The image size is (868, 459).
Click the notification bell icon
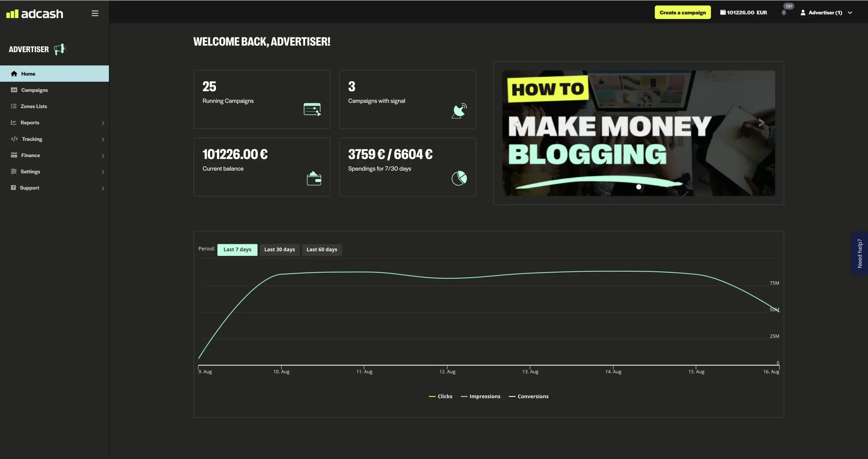point(784,13)
